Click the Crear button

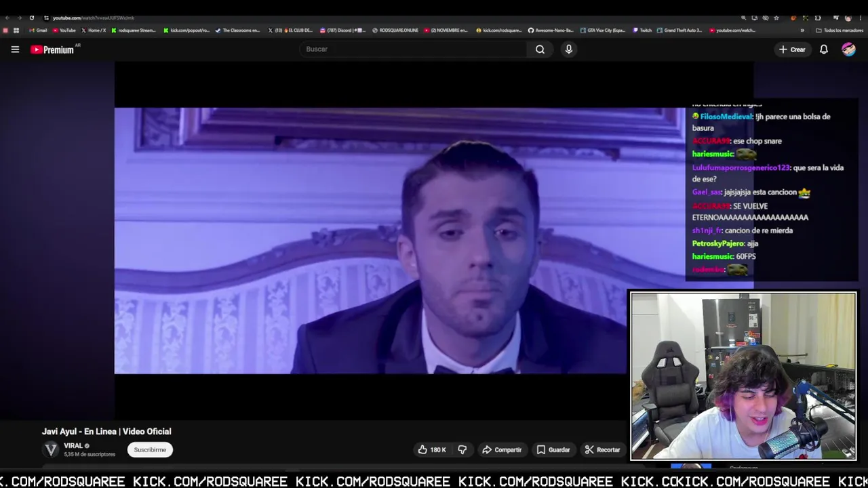click(x=792, y=49)
